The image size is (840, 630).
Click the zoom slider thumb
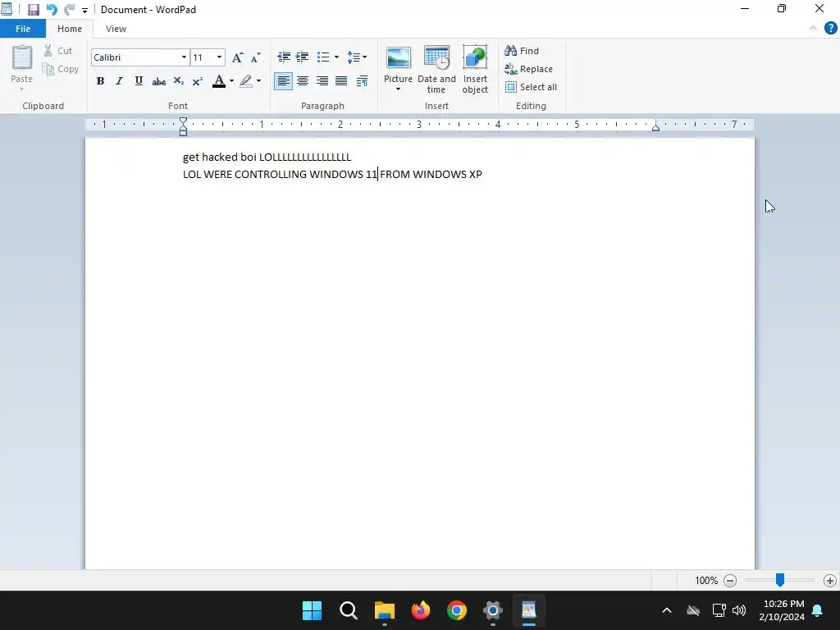[780, 580]
